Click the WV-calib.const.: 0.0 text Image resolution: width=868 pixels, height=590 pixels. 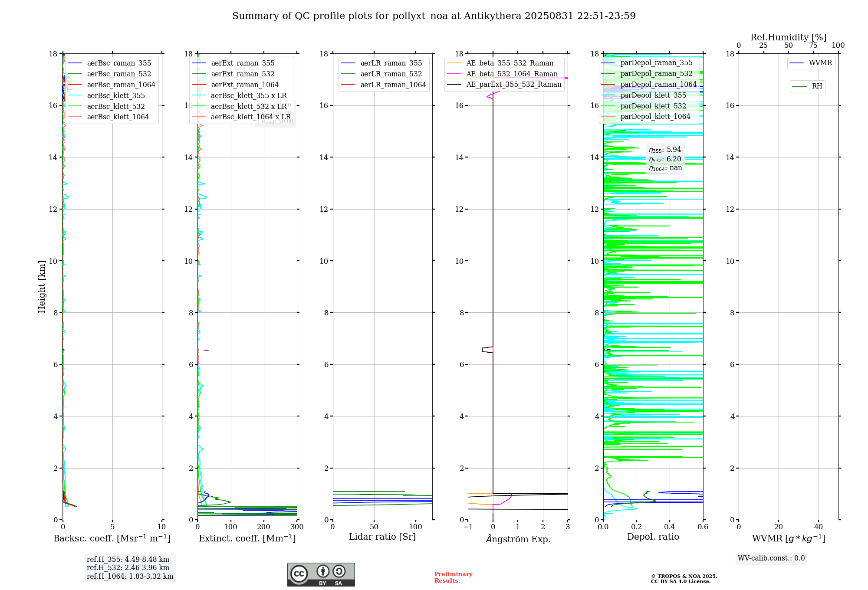click(x=771, y=558)
